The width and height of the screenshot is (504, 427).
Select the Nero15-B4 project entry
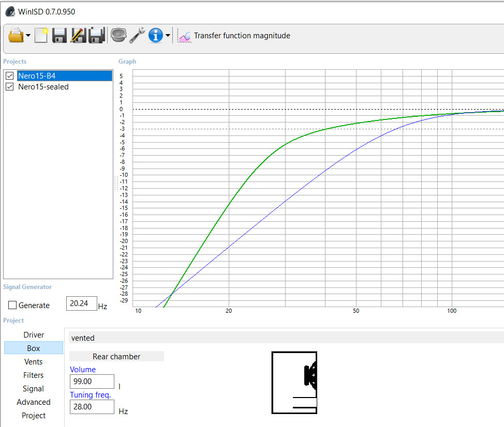coord(65,76)
